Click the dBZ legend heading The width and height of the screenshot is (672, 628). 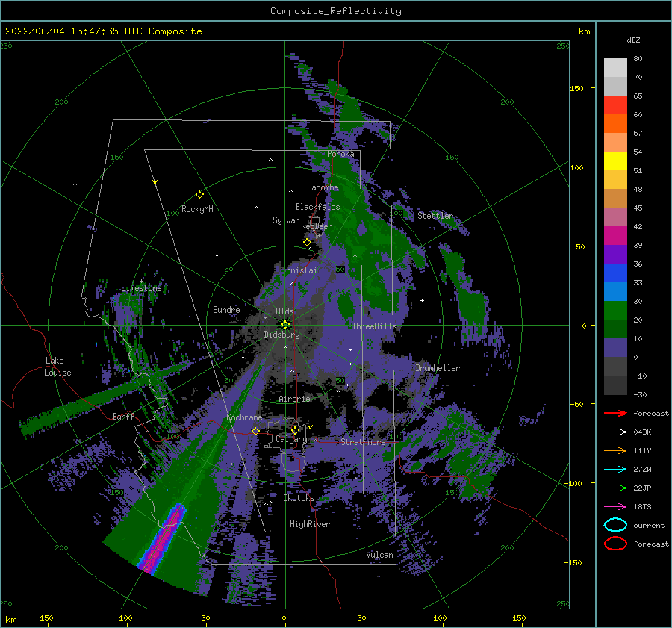tap(633, 40)
